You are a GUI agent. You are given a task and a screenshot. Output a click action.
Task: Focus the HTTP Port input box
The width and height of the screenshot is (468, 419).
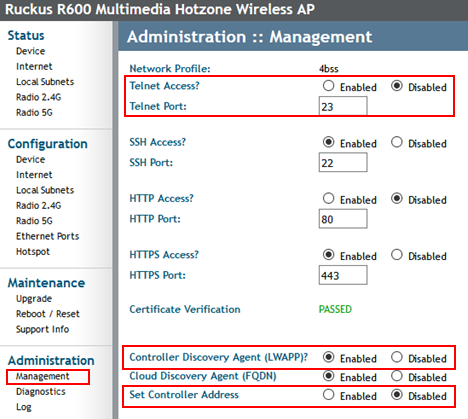pos(343,219)
